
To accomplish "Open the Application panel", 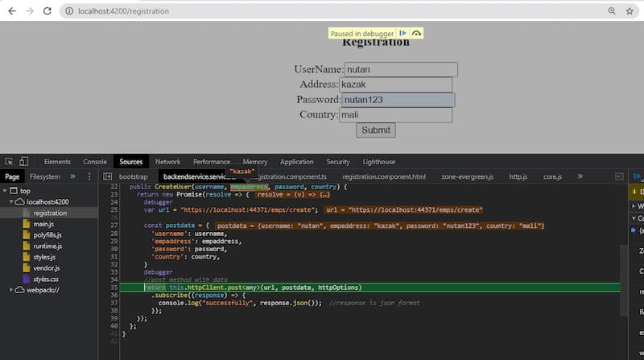I will click(296, 162).
